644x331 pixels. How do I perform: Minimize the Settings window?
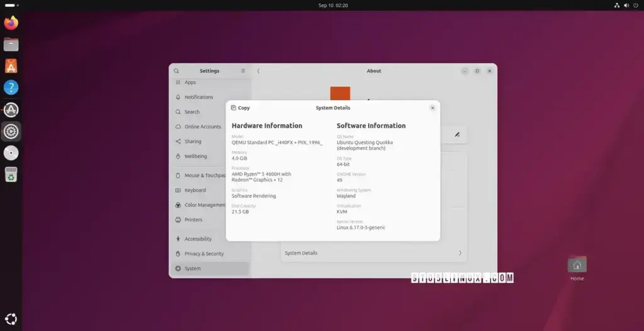coord(465,70)
